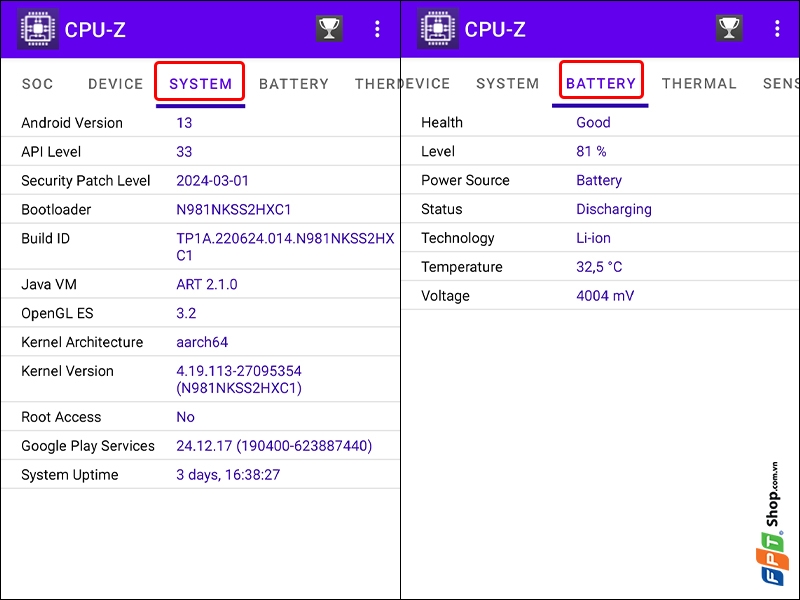Click Status value Discharging
The width and height of the screenshot is (800, 600).
pyautogui.click(x=614, y=209)
